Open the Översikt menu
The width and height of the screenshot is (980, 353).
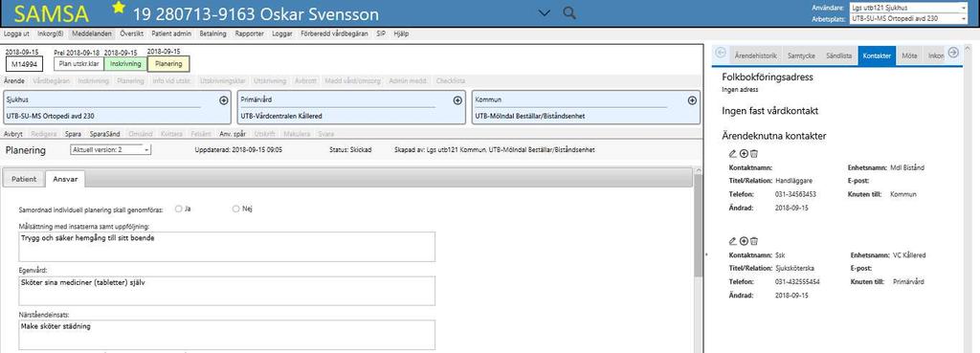(132, 33)
